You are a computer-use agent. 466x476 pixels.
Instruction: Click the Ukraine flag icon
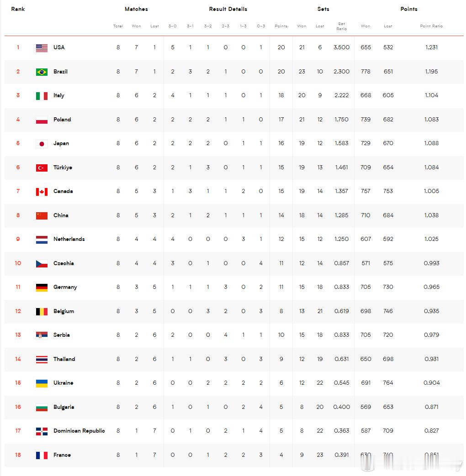(x=42, y=383)
